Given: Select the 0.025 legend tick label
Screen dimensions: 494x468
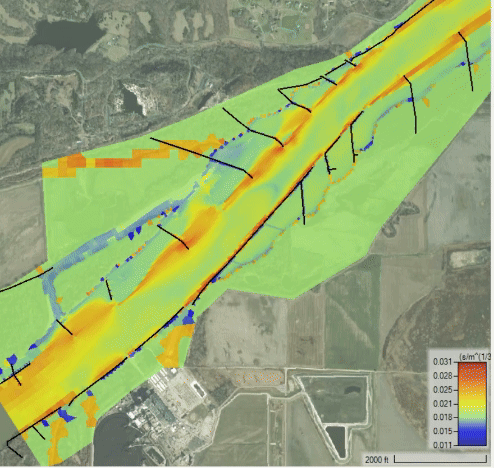Looking at the screenshot, I should [x=442, y=390].
